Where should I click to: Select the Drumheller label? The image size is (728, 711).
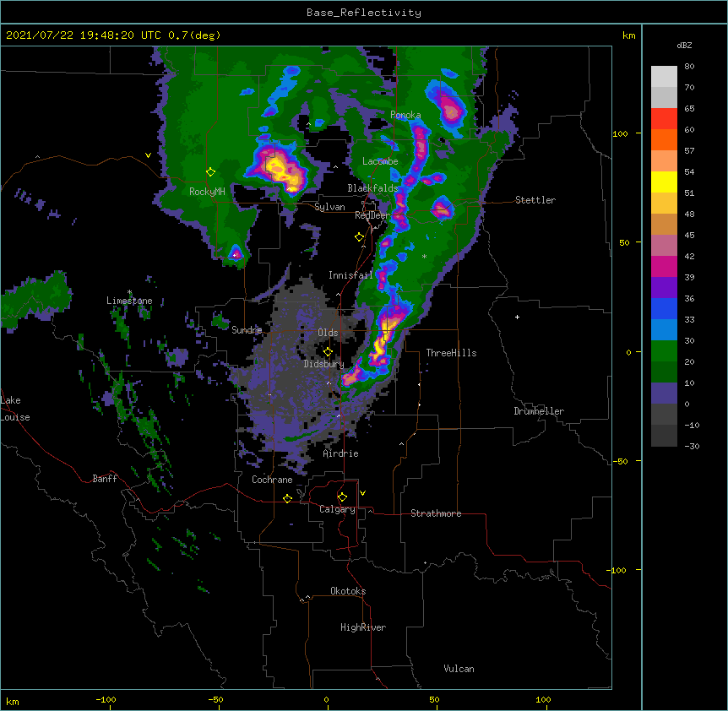pos(539,411)
